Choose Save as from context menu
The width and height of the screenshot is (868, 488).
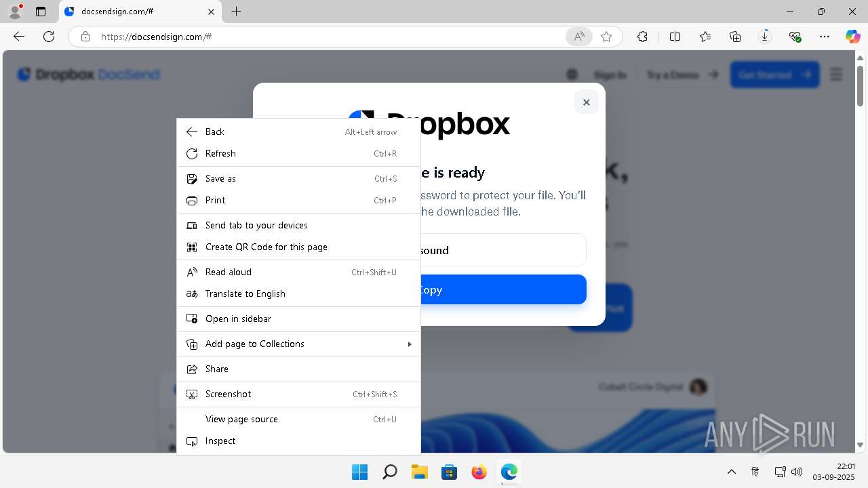[298, 178]
